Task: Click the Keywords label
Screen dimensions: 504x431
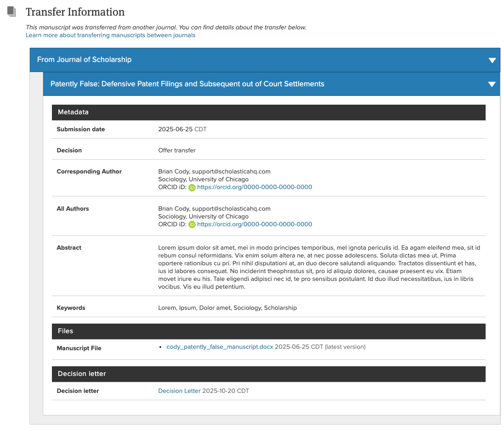Action: coord(71,308)
